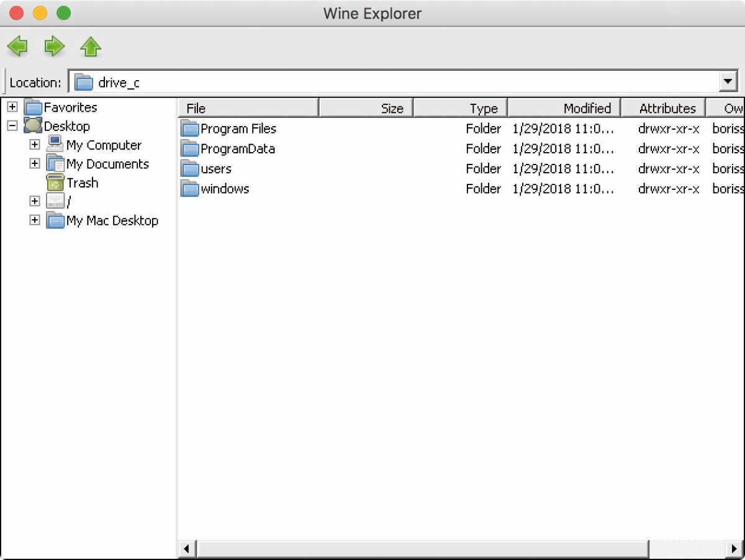Click the drive_c folder icon in Location bar
This screenshot has height=560, width=745.
point(83,82)
